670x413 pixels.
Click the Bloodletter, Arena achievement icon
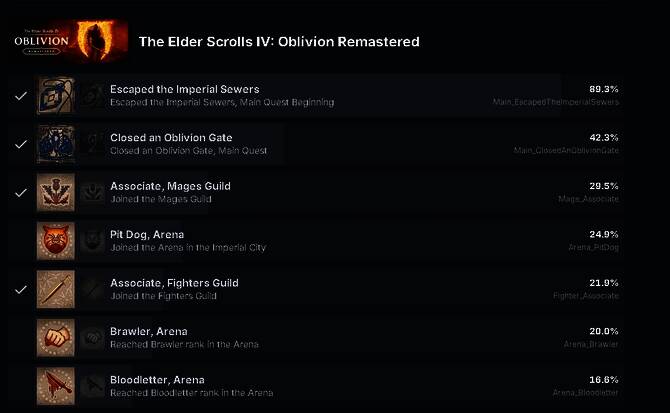[x=55, y=386]
